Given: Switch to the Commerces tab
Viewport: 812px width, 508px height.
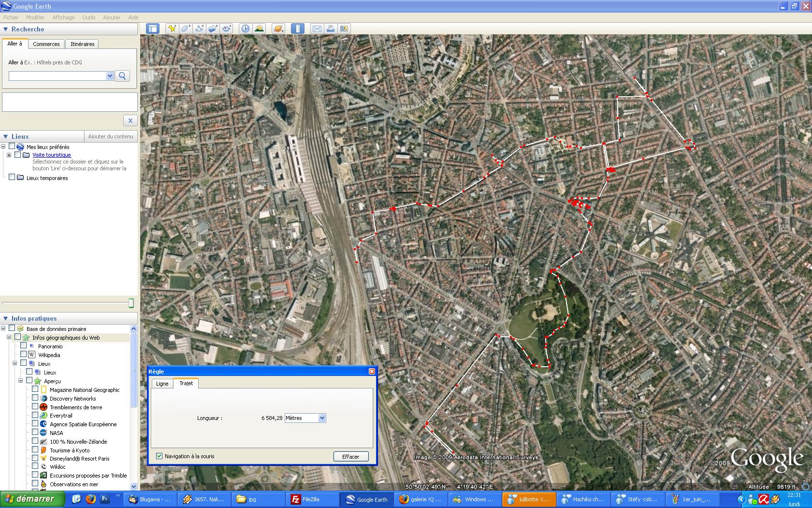Looking at the screenshot, I should 46,44.
